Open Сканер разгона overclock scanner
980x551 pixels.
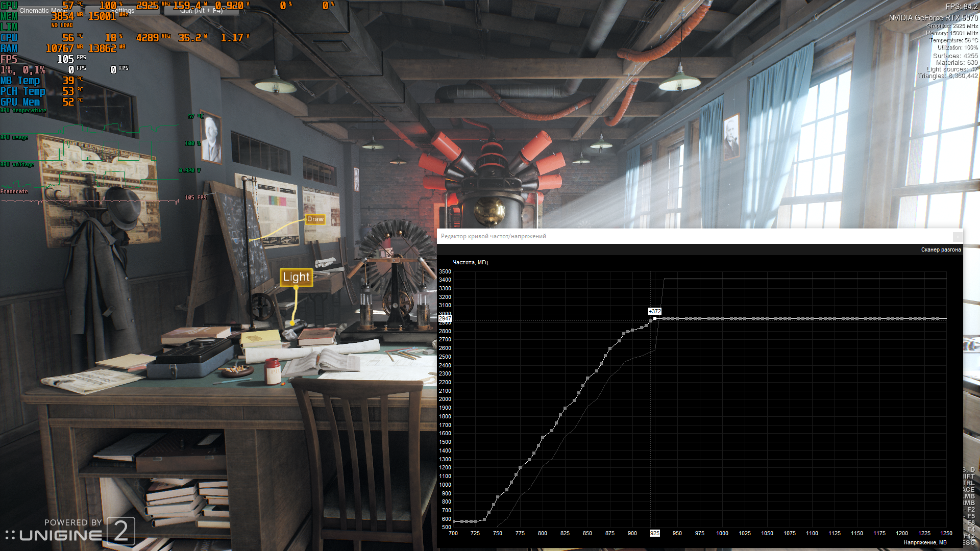(940, 250)
